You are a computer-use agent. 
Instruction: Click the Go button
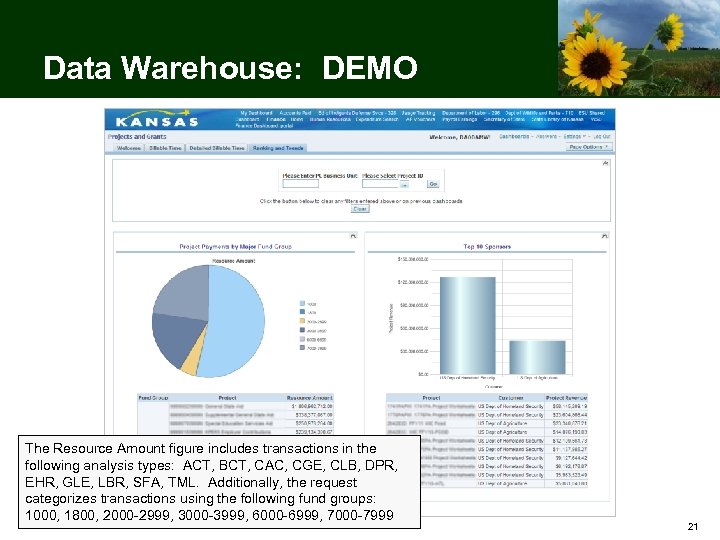click(x=433, y=184)
